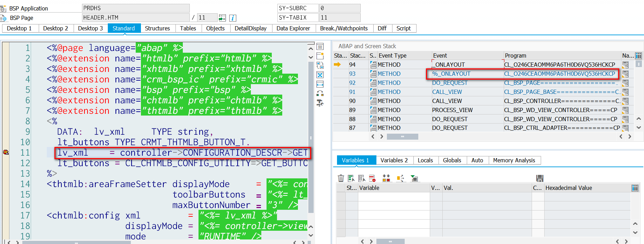Click the trash delete icon in variables toolbar
The height and width of the screenshot is (244, 644).
pyautogui.click(x=341, y=178)
